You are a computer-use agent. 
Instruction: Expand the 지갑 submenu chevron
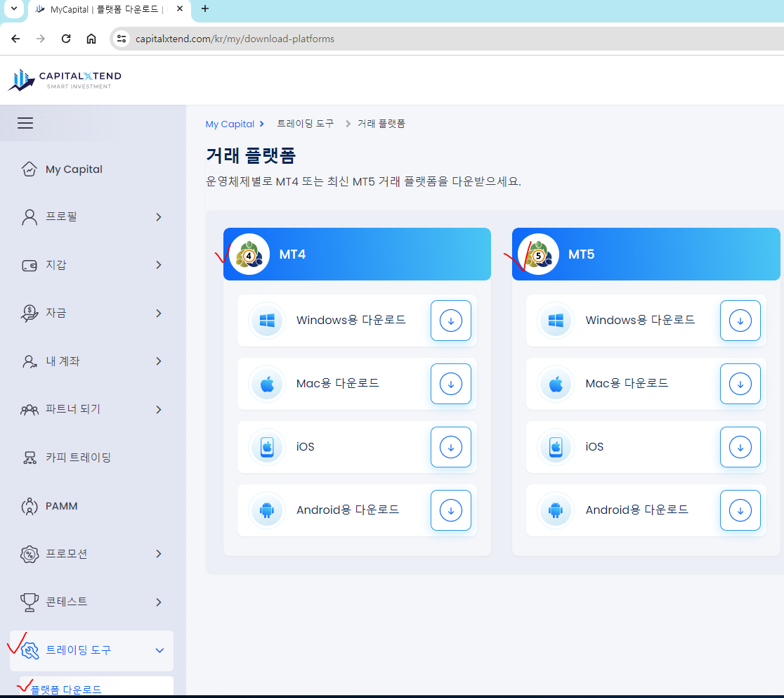pyautogui.click(x=159, y=265)
